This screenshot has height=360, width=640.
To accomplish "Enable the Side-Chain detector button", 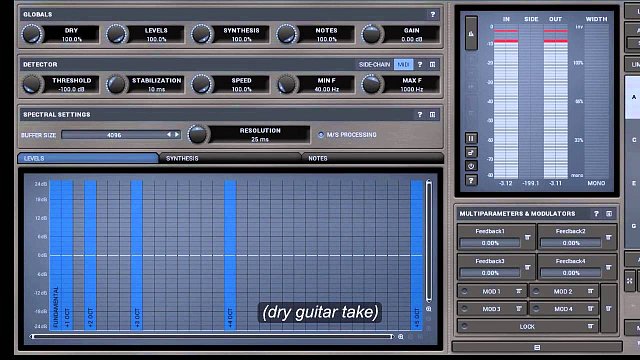I will click(x=374, y=64).
